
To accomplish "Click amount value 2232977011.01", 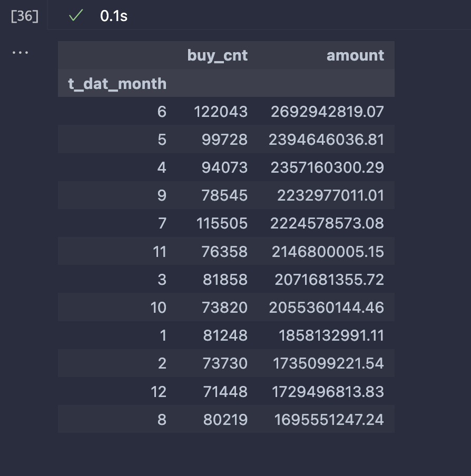I will click(x=331, y=195).
